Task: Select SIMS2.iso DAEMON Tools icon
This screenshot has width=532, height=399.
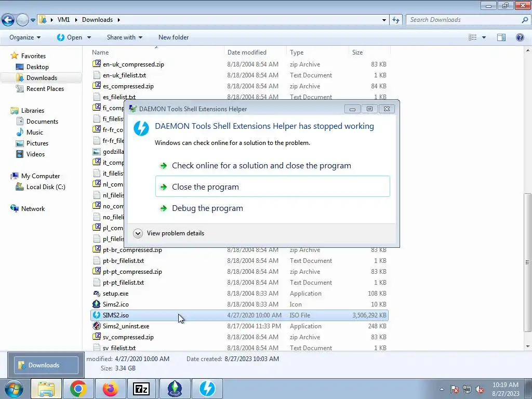Action: click(x=97, y=315)
